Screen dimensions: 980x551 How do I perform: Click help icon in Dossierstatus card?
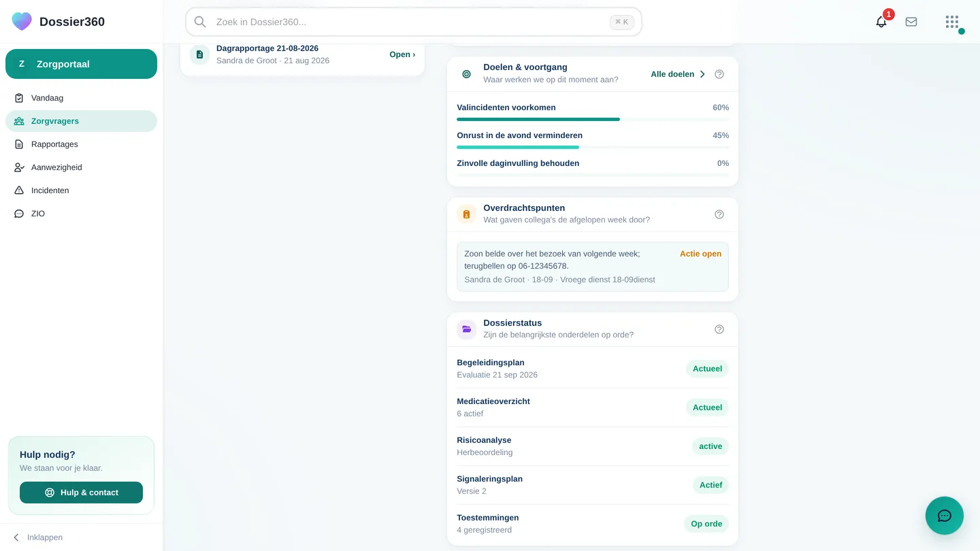(x=719, y=329)
